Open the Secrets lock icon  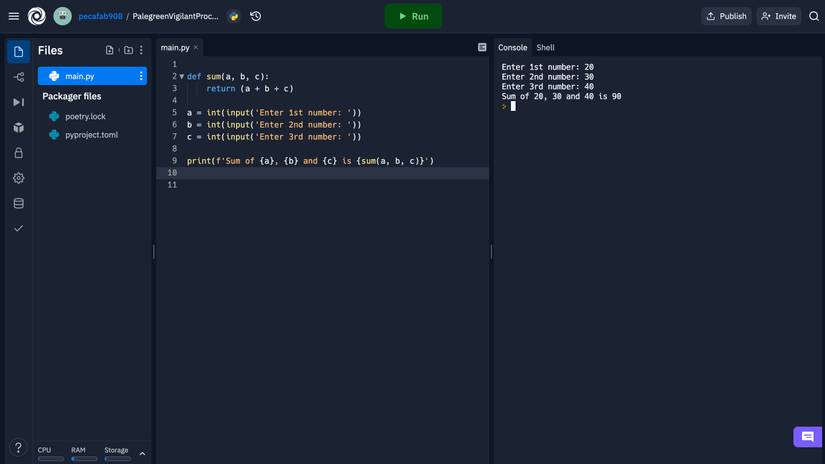click(x=18, y=153)
